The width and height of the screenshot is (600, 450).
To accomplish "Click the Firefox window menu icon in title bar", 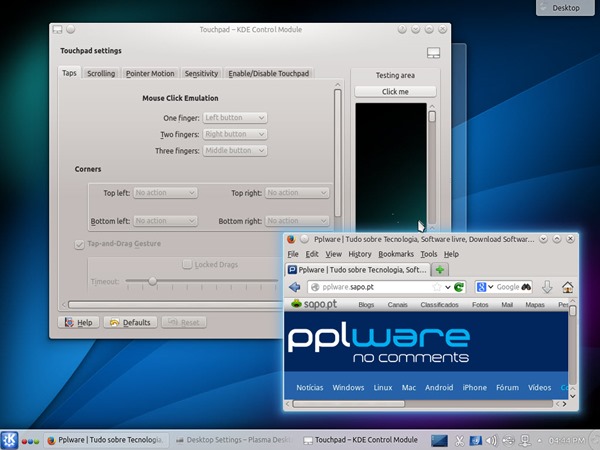I will [291, 239].
